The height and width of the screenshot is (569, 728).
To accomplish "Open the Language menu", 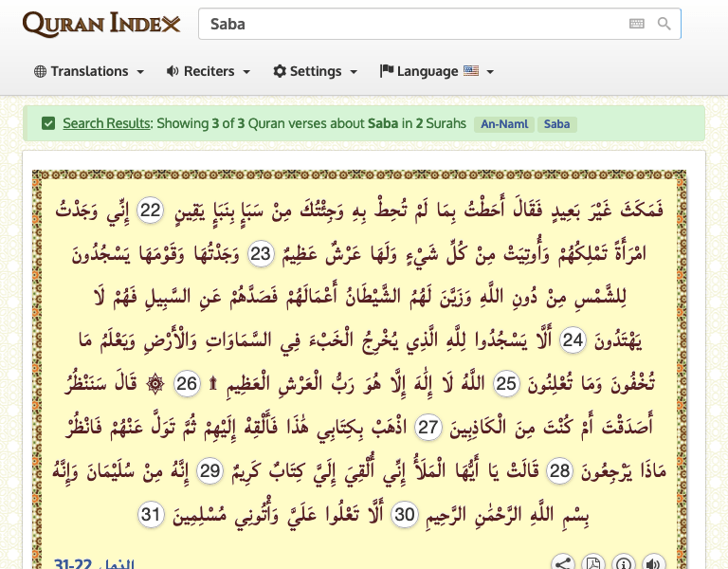I will pyautogui.click(x=437, y=71).
